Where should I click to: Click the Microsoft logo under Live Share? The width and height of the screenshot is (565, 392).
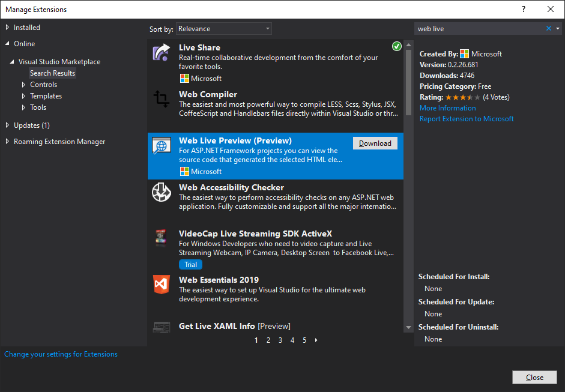(184, 79)
